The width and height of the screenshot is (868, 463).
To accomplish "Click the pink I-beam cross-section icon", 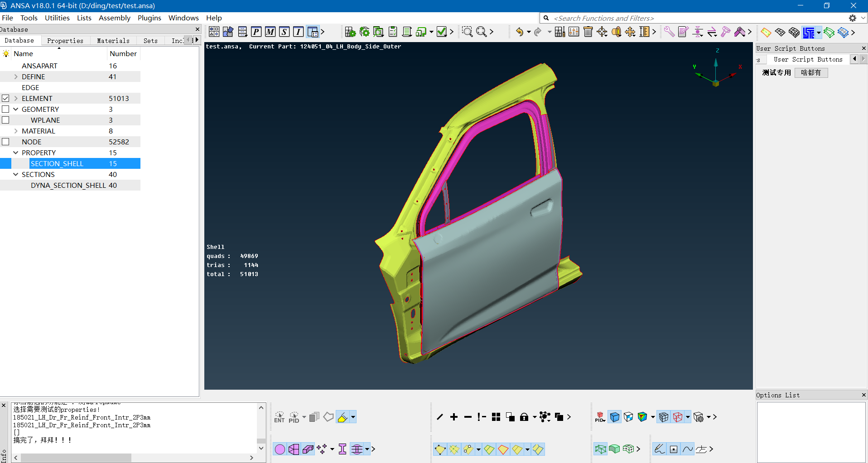I will 342,449.
